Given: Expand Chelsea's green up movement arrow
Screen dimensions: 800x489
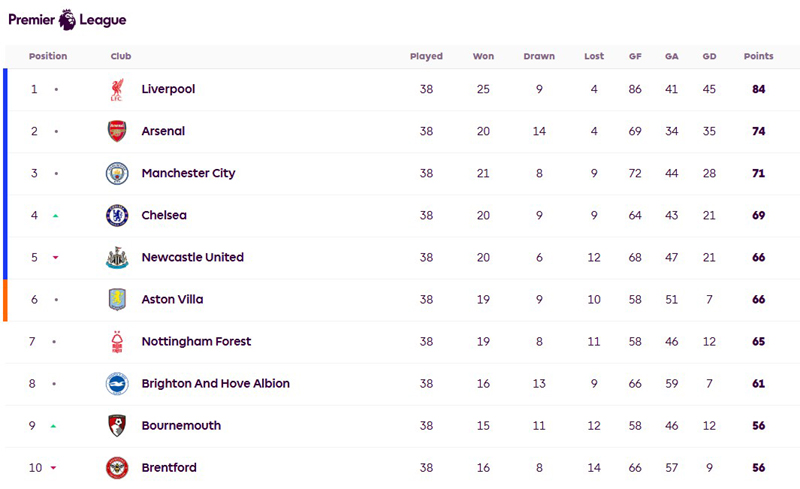Looking at the screenshot, I should [56, 216].
